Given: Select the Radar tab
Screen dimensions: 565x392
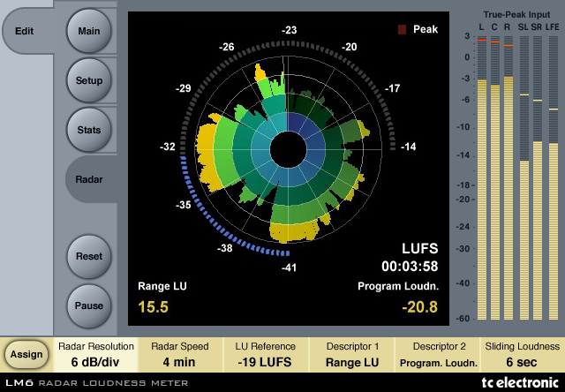Looking at the screenshot, I should (89, 179).
